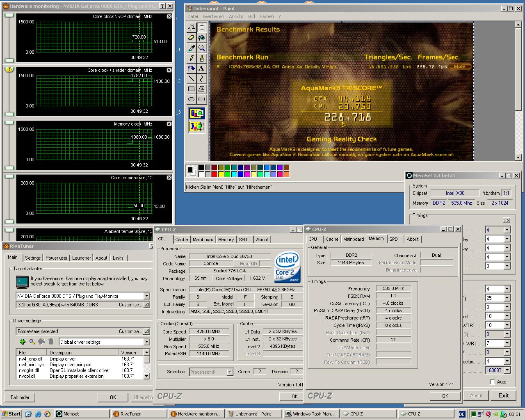Image resolution: width=525 pixels, height=420 pixels.
Task: Click OK in the RivaTuner window
Action: [113, 397]
